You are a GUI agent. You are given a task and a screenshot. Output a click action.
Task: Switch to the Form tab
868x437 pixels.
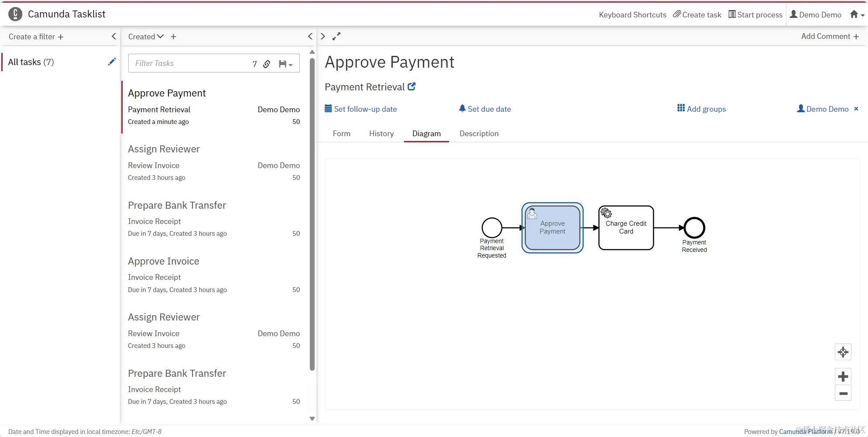point(341,134)
